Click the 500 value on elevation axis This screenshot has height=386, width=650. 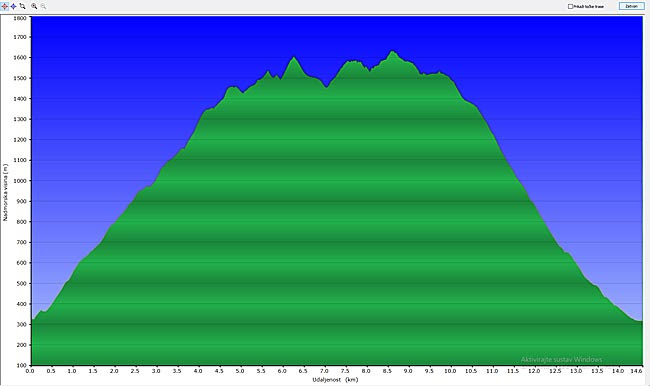click(x=22, y=284)
